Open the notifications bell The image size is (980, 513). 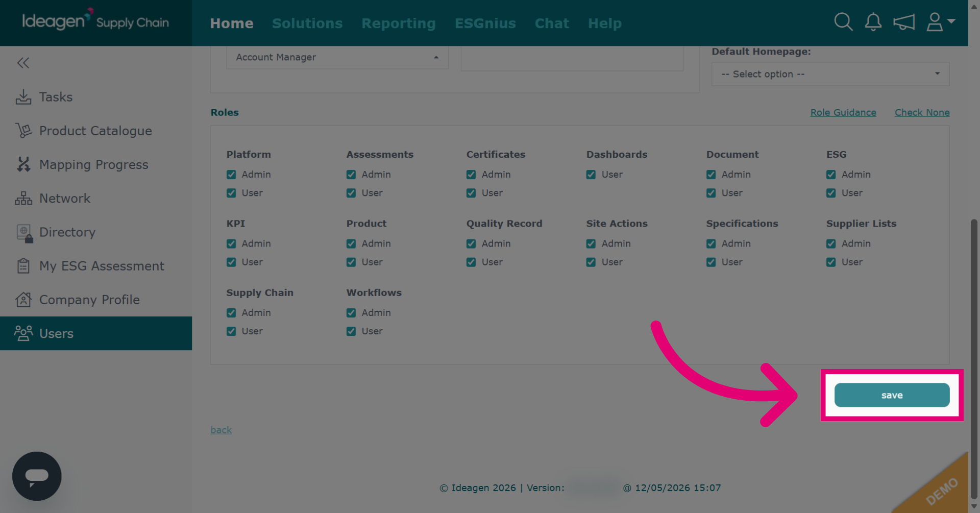point(873,22)
